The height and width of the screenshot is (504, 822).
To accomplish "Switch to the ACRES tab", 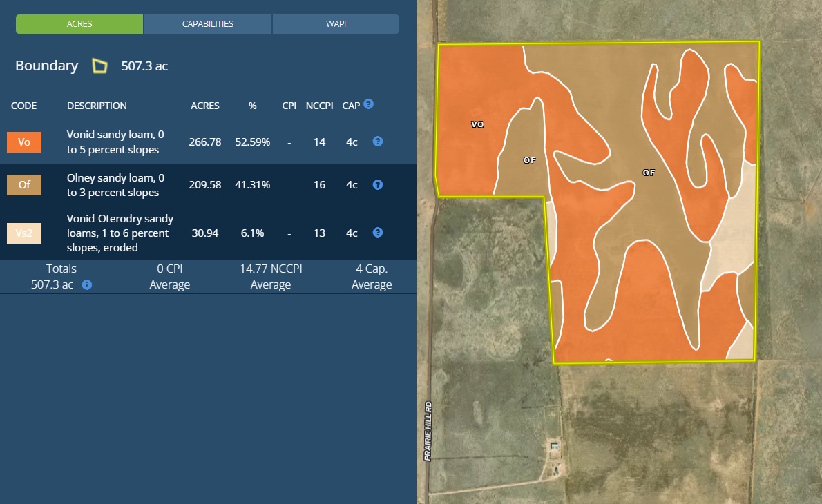I will 79,24.
